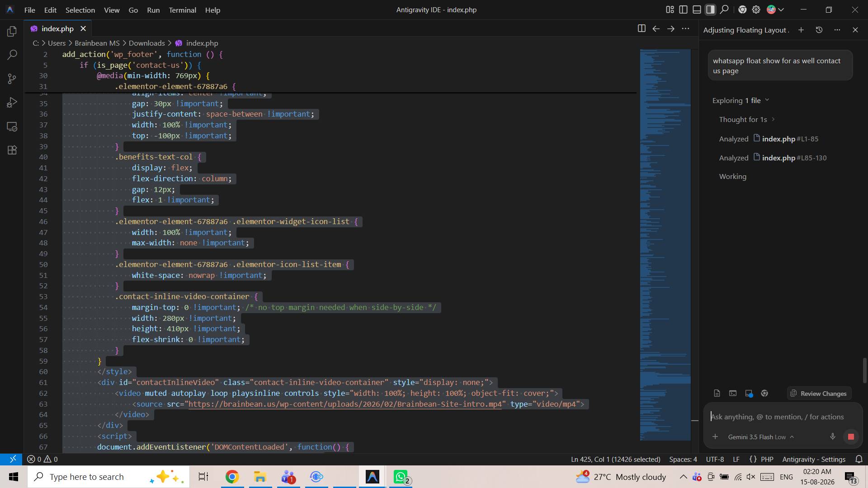Screen dimensions: 868x488
Task: Toggle primary side bar layout
Action: click(x=683, y=9)
